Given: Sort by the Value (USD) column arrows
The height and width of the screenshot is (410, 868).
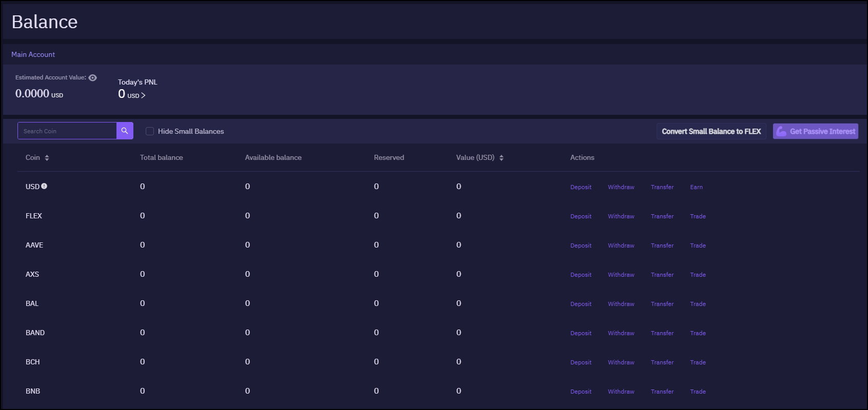Looking at the screenshot, I should 501,158.
